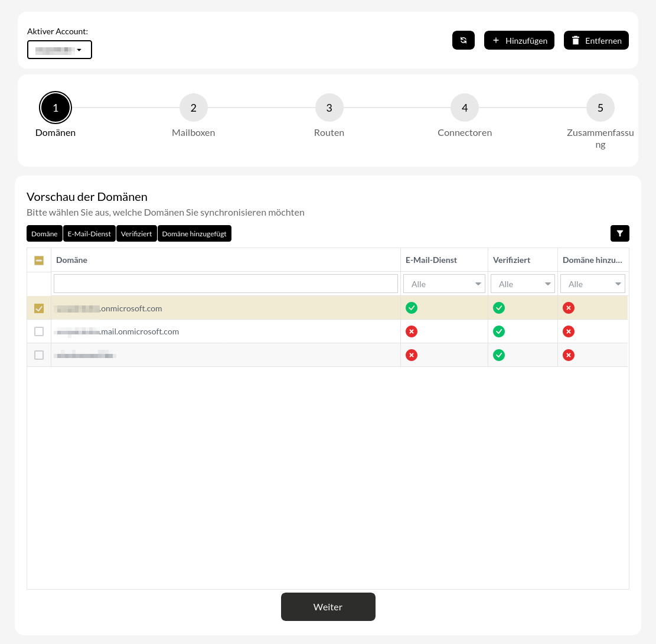This screenshot has height=644, width=656.
Task: Sort by Domäne hinzu... column header
Action: click(592, 260)
